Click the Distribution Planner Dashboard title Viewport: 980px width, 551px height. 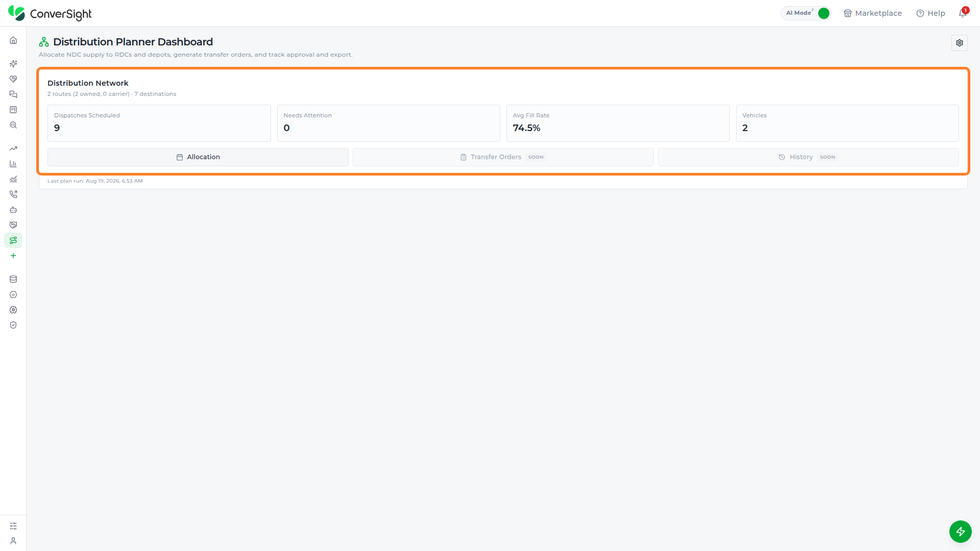pos(133,42)
